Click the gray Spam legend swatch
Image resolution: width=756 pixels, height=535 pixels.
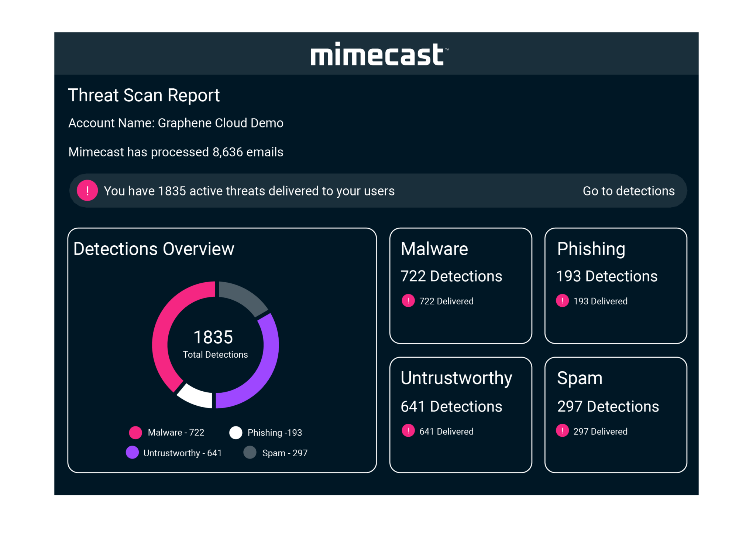point(250,453)
